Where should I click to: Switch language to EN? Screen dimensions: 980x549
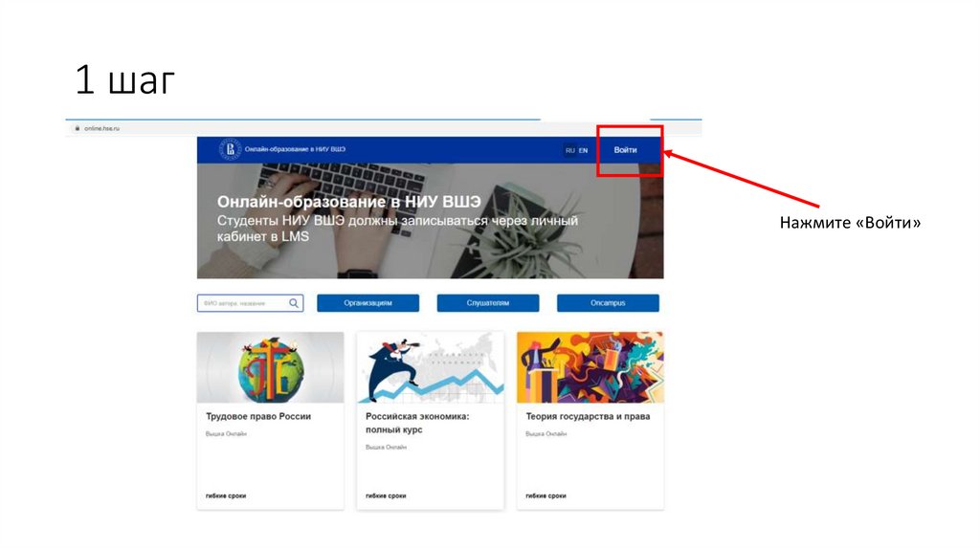[x=583, y=150]
